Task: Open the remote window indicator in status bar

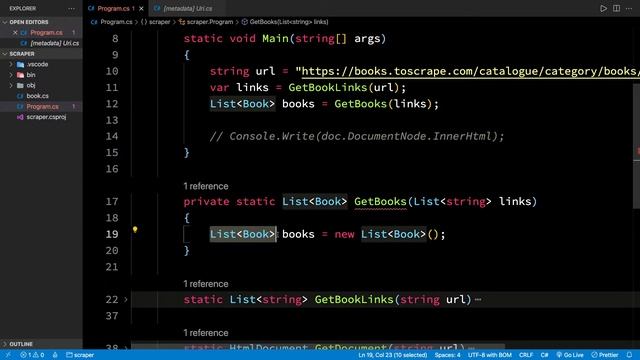Action: pyautogui.click(x=8, y=355)
